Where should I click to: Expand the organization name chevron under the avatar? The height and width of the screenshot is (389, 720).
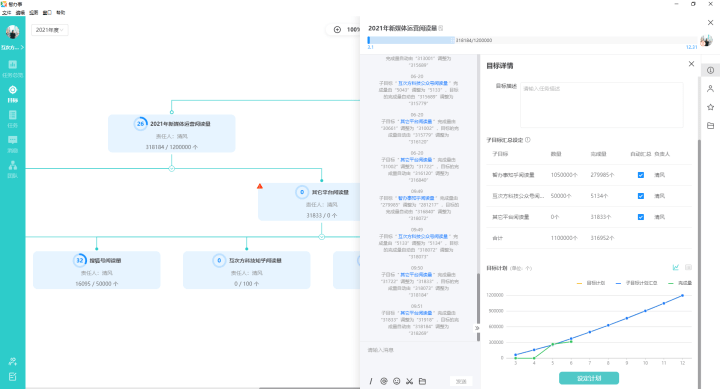pyautogui.click(x=22, y=47)
